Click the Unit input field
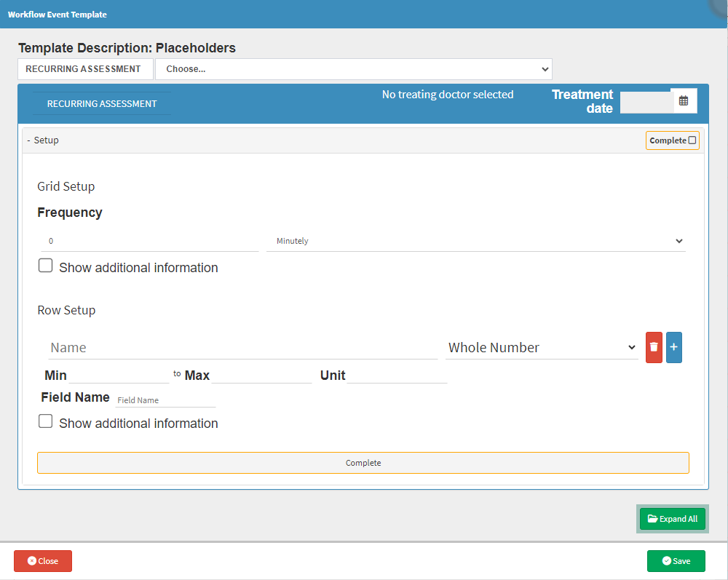The height and width of the screenshot is (580, 728). [x=397, y=376]
